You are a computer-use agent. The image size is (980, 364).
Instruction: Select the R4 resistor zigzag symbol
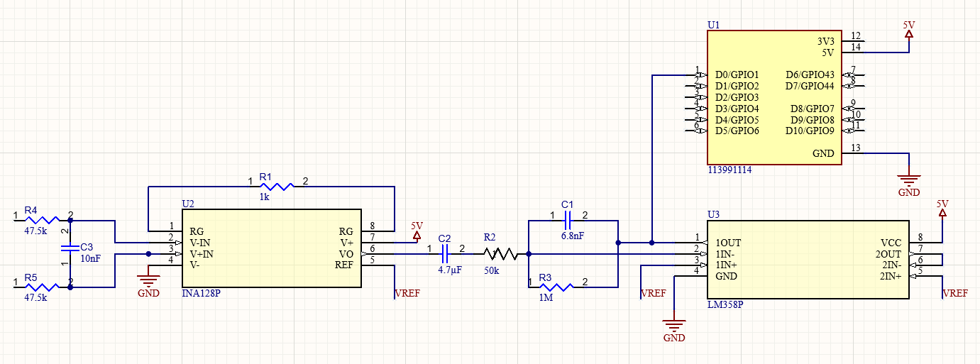(x=41, y=220)
